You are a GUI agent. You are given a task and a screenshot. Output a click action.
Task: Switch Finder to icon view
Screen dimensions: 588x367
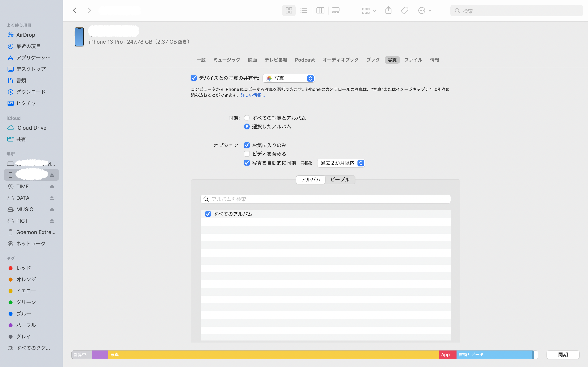[289, 10]
